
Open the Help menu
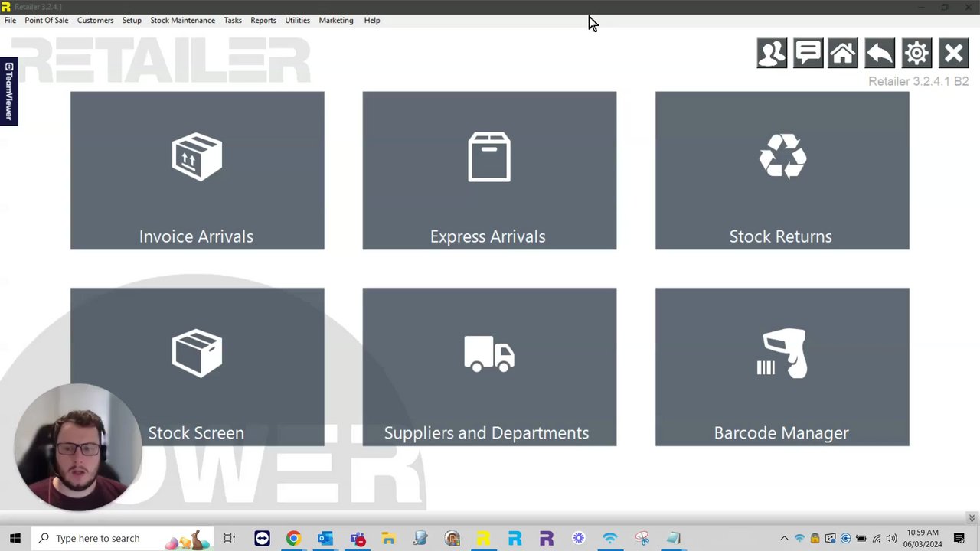pyautogui.click(x=371, y=21)
